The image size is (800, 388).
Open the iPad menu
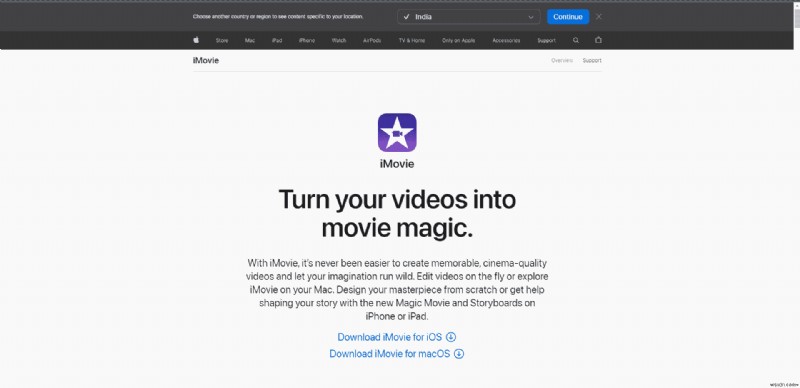click(277, 40)
